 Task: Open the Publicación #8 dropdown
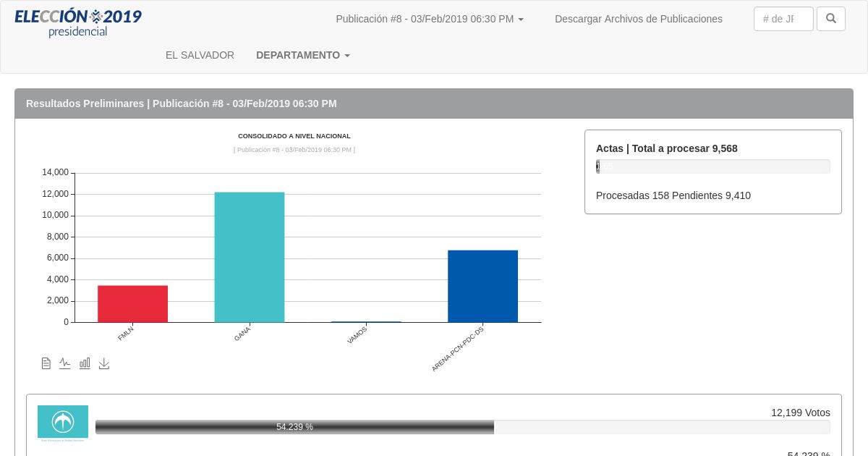click(x=430, y=19)
